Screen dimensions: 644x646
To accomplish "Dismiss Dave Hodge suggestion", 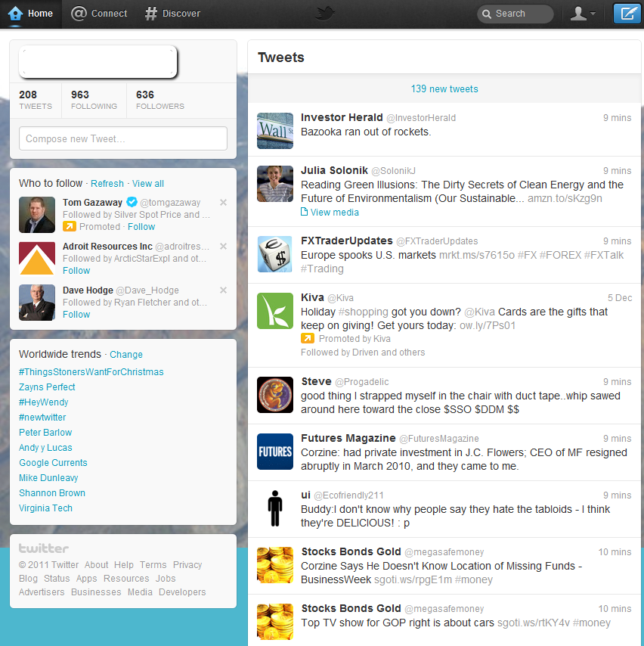I will pos(223,290).
